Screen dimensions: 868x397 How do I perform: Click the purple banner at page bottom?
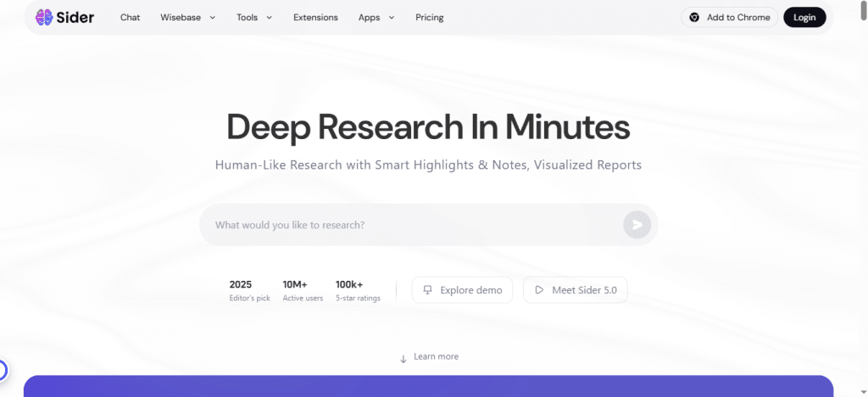pyautogui.click(x=428, y=386)
